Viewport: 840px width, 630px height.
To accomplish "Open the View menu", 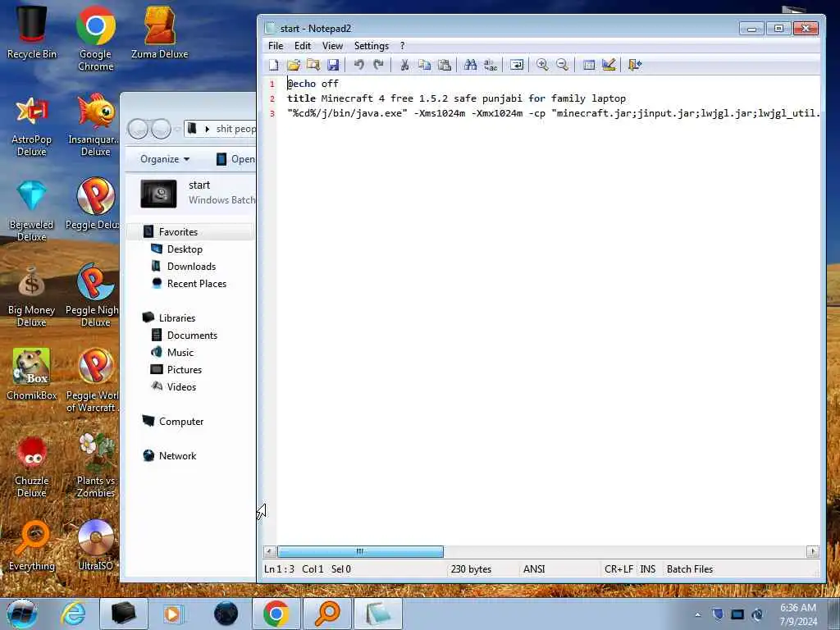I will click(x=333, y=46).
